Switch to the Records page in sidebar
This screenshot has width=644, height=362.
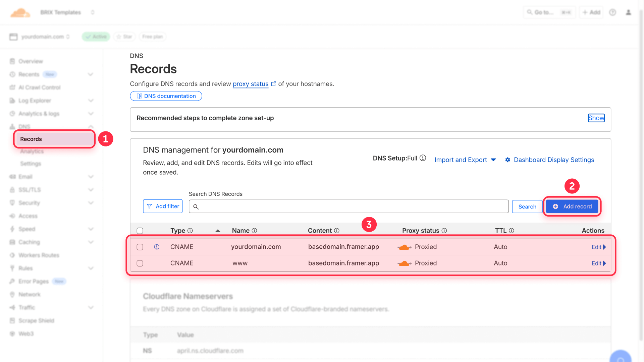tap(31, 139)
